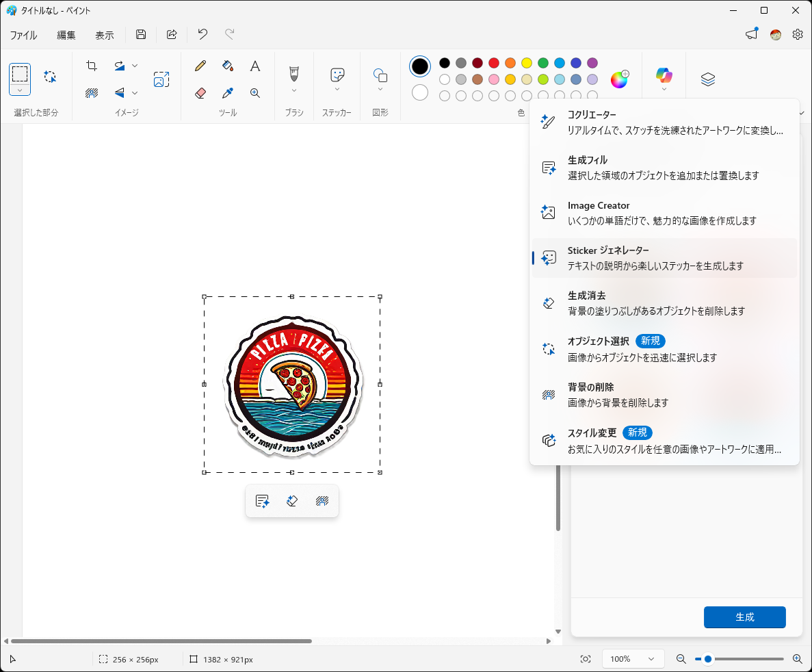
Task: Select the Pencil tool
Action: point(200,66)
